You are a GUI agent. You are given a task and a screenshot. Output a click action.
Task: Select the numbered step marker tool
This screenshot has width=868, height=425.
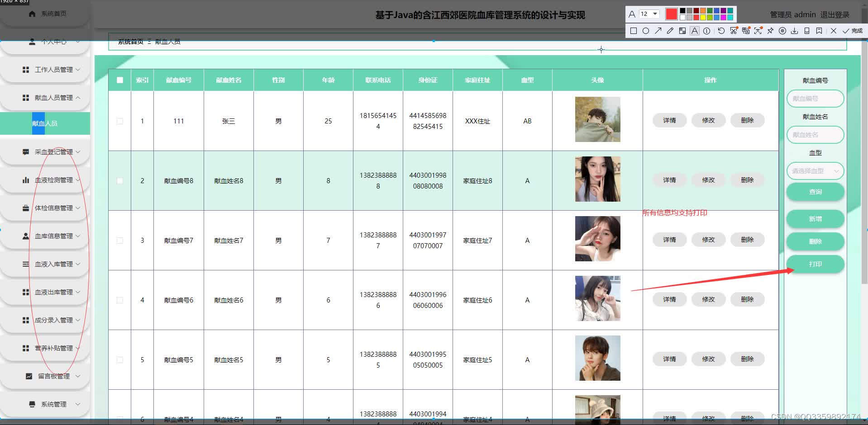[x=706, y=31]
